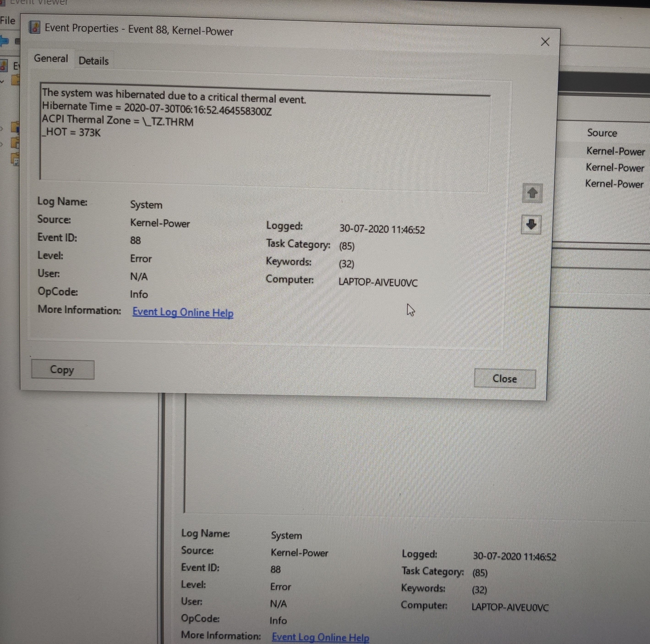Open Event Log Online Help in preview pane

click(x=320, y=637)
